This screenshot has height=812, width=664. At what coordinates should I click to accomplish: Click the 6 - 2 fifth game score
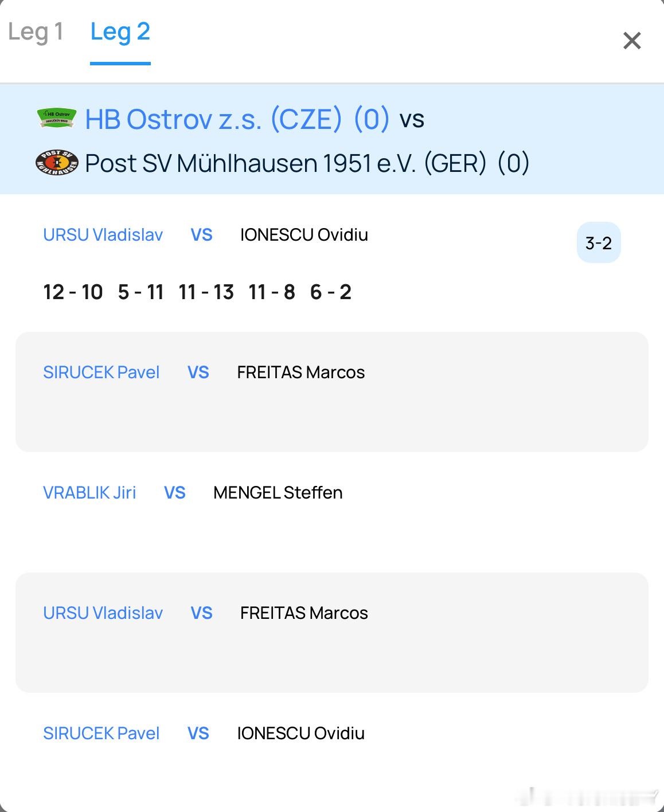(330, 292)
